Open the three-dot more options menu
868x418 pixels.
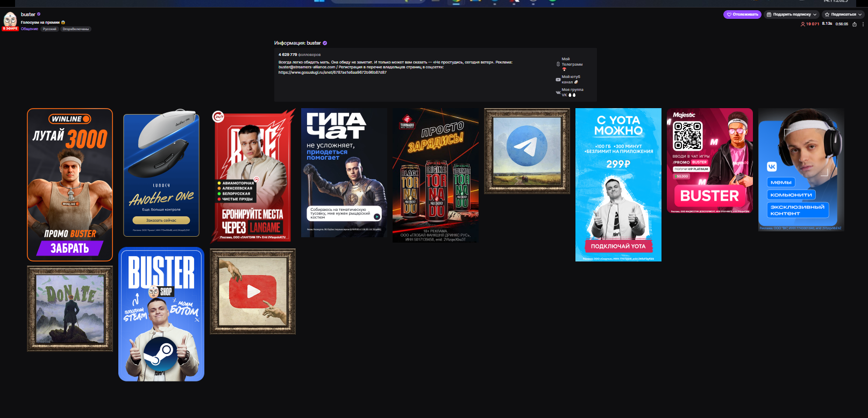[863, 24]
